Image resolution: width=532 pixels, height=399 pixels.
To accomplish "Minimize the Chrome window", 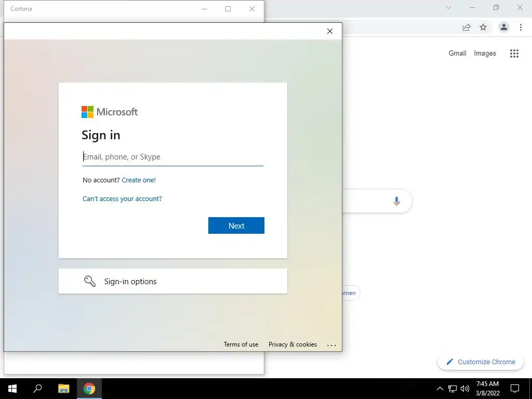I will (472, 7).
